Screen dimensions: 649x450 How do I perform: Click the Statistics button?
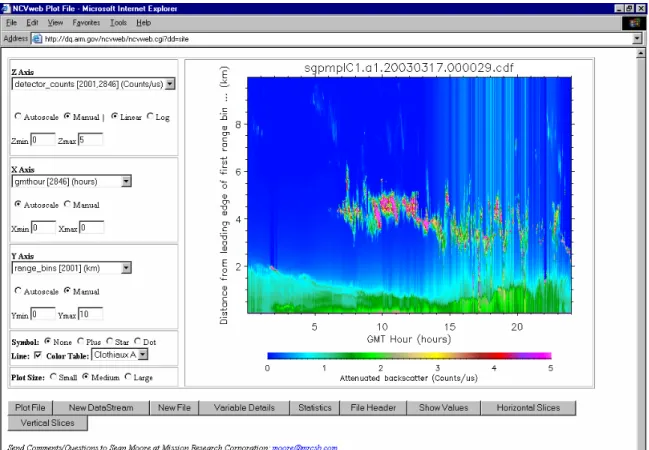pyautogui.click(x=315, y=408)
